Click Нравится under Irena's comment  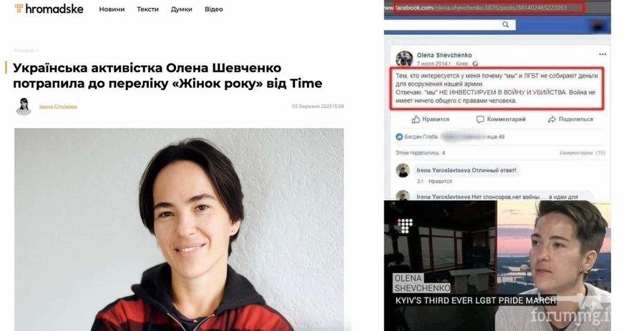(x=440, y=181)
